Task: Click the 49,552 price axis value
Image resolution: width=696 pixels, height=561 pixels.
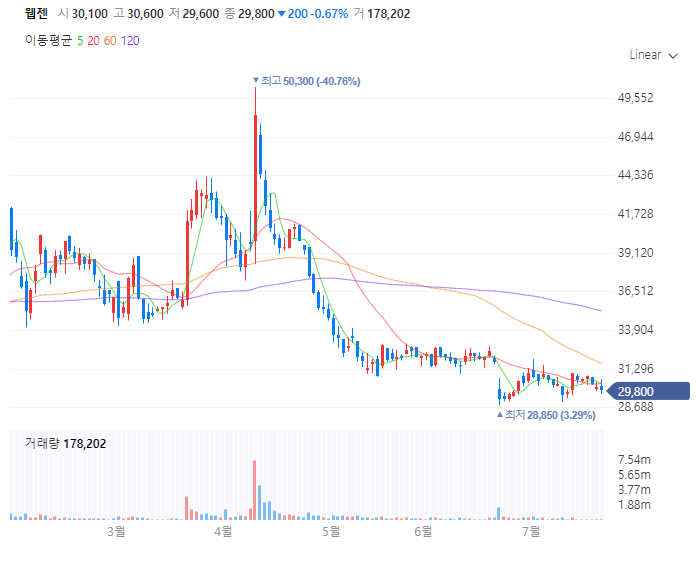Action: tap(636, 98)
